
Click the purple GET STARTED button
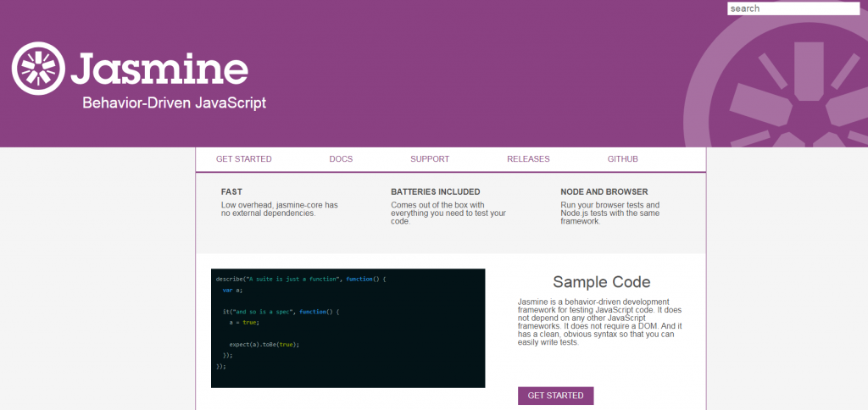(x=556, y=396)
